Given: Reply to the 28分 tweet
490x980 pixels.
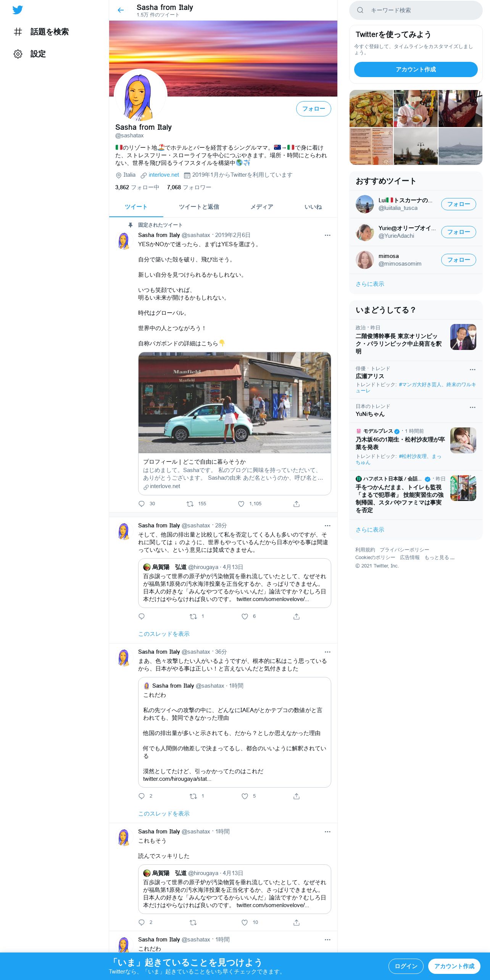Looking at the screenshot, I should pos(142,616).
